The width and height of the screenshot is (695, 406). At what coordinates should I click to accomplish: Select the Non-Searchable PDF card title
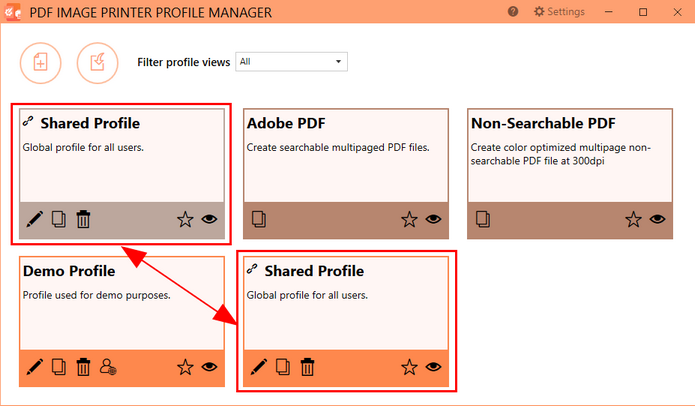(543, 123)
